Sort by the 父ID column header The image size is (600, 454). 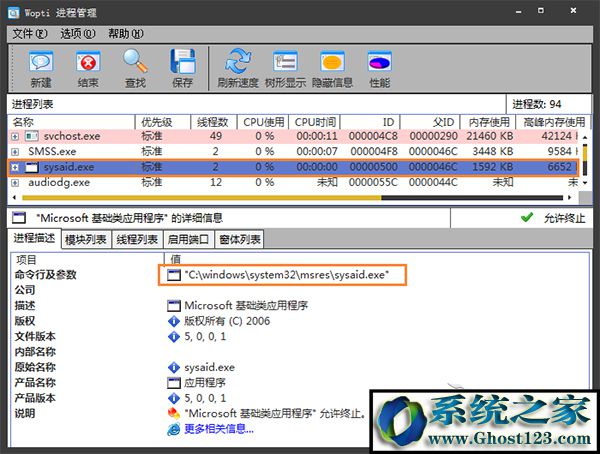pyautogui.click(x=430, y=122)
